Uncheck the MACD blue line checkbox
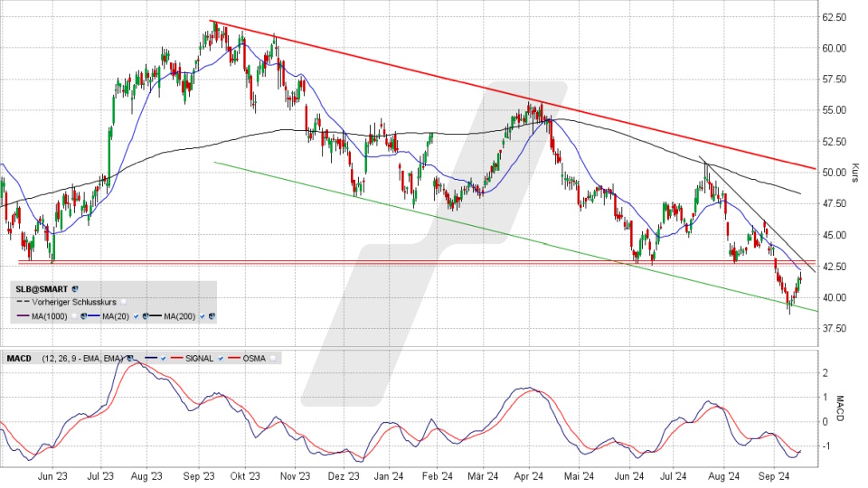 (164, 359)
